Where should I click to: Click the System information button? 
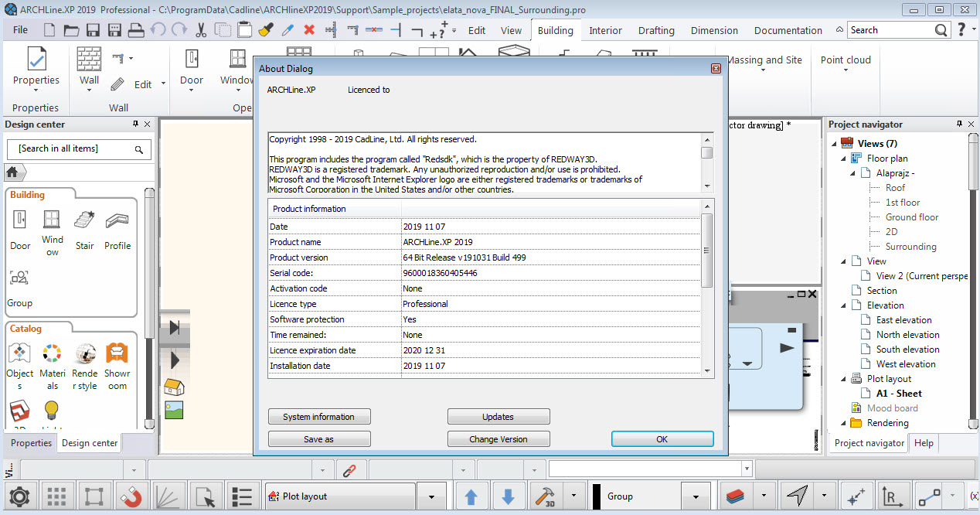[319, 417]
